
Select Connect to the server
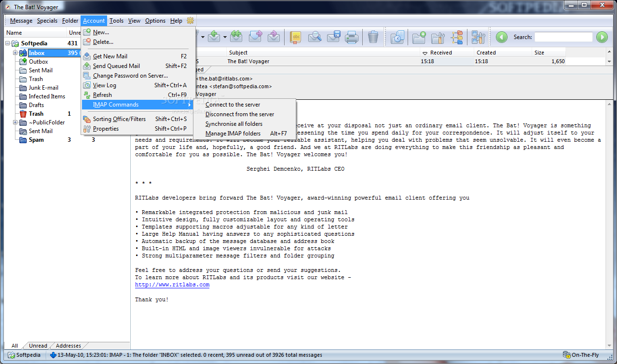(x=245, y=105)
